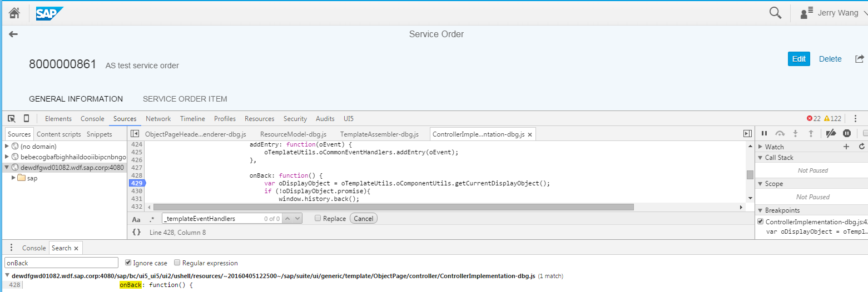Enable the Replace checkbox
This screenshot has height=292, width=868.
[x=318, y=219]
